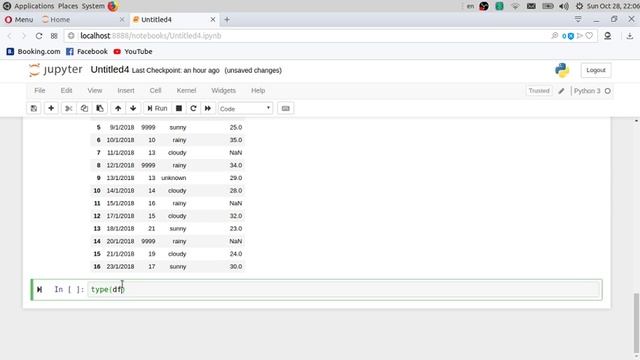Open the Edit menu
The image size is (640, 360).
click(x=67, y=91)
